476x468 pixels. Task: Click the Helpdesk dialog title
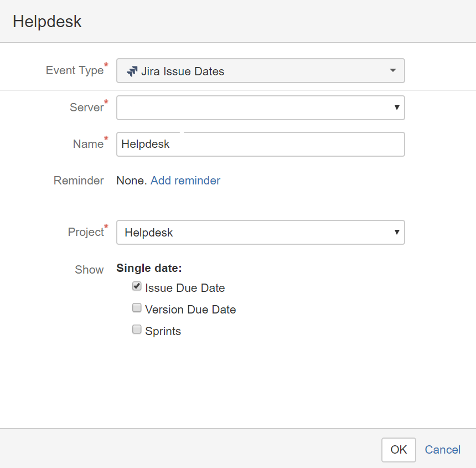(47, 22)
